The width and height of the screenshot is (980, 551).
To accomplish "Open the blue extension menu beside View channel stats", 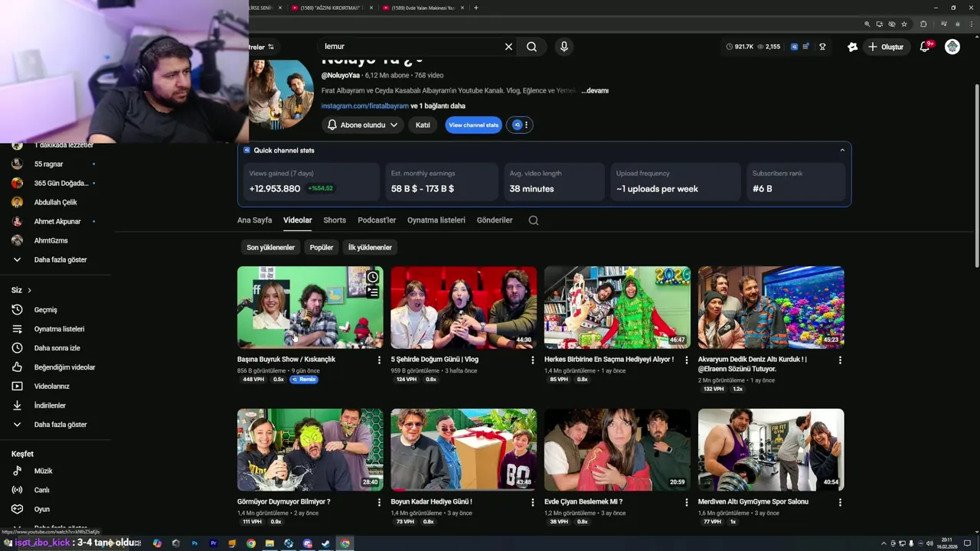I will pyautogui.click(x=521, y=125).
